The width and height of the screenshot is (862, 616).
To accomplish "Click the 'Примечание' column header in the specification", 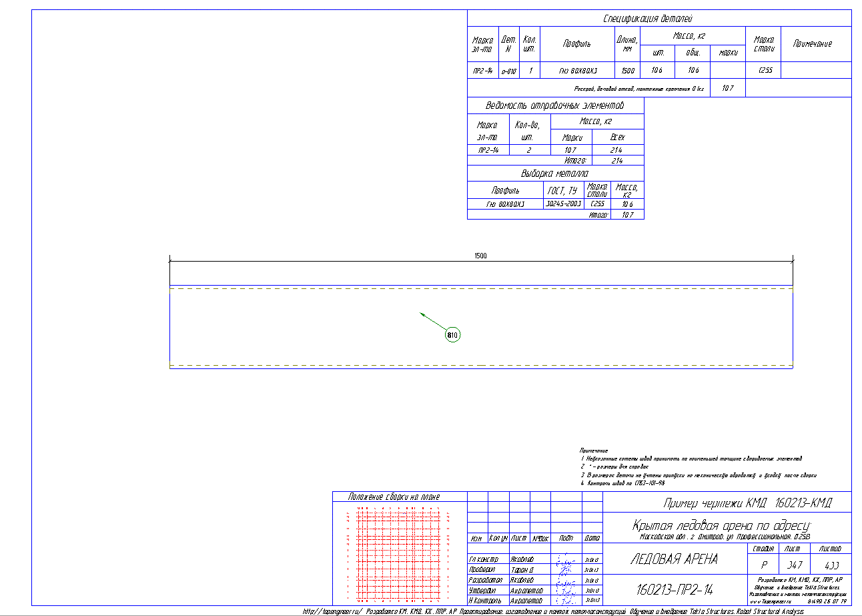I will [x=812, y=44].
